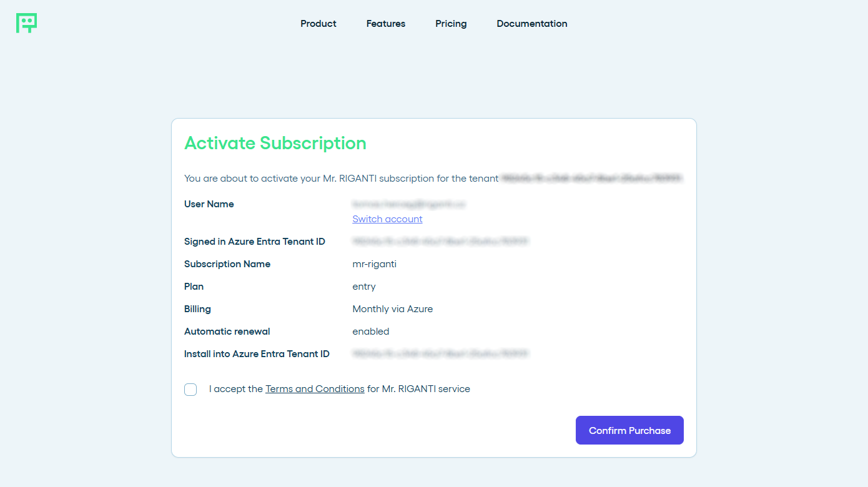
Task: Click the green Mr. RIGANTI logo icon
Action: pyautogui.click(x=26, y=23)
